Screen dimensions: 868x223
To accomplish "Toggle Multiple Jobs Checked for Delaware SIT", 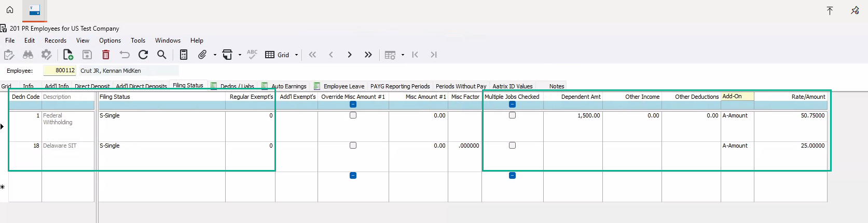I will (x=512, y=146).
